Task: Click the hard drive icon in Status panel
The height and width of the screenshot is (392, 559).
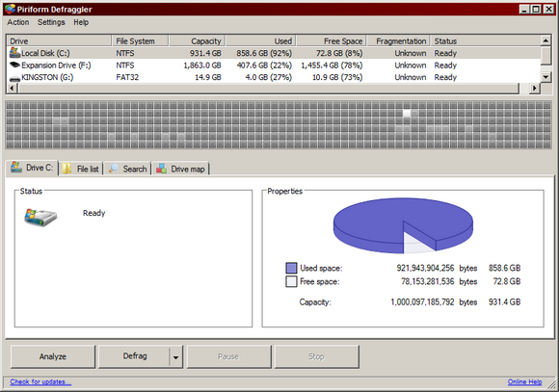Action: [x=40, y=217]
